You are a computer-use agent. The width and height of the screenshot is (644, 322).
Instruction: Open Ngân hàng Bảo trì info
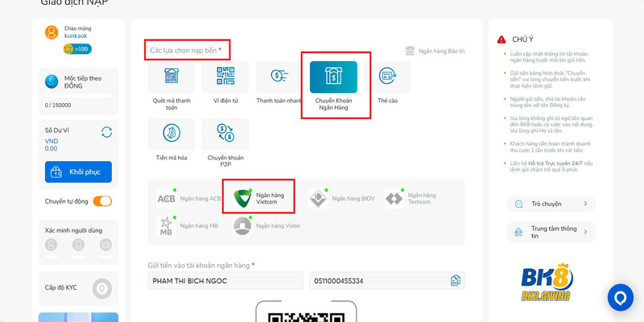pos(435,51)
